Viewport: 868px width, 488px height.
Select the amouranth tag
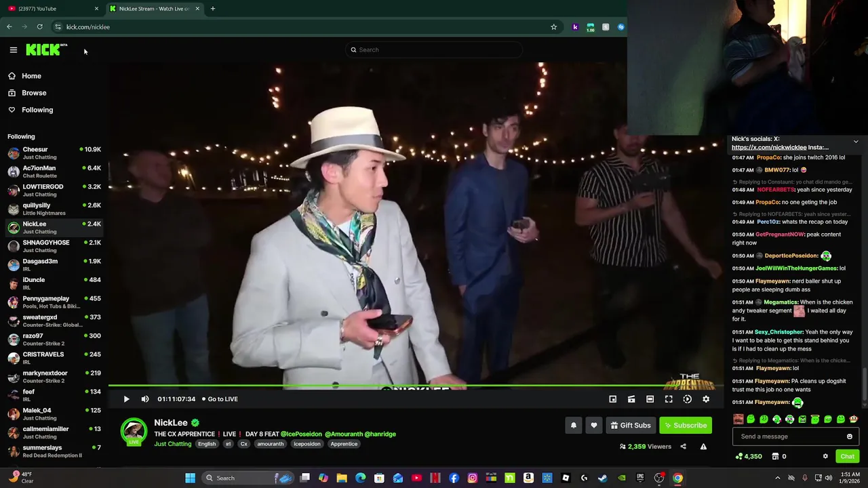[x=270, y=444]
